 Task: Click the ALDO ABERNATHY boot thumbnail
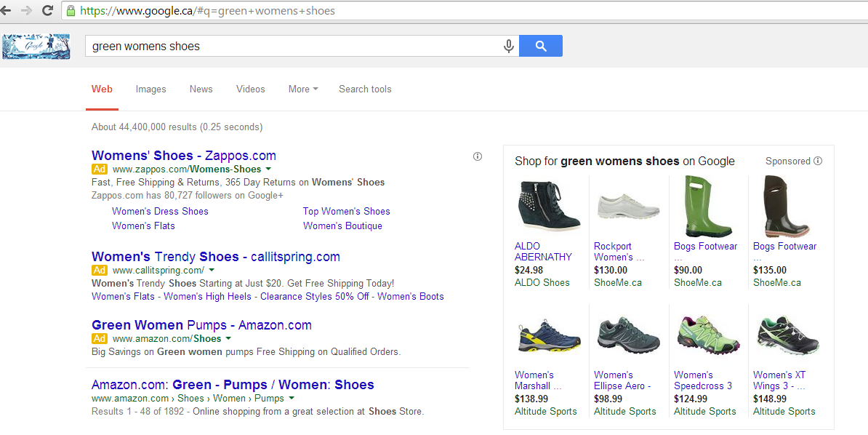point(549,206)
